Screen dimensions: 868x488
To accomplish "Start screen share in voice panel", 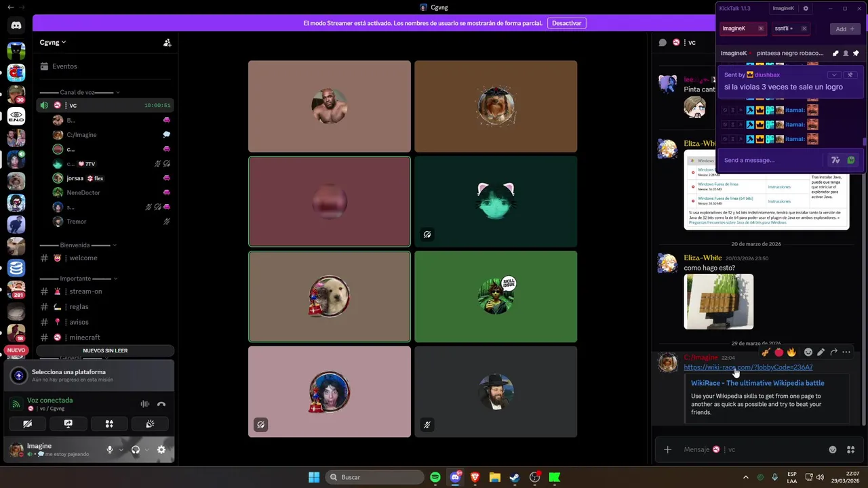I will click(x=68, y=424).
